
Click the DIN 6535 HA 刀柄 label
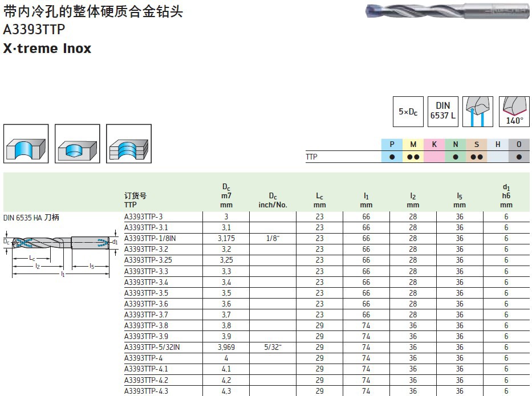coord(31,217)
